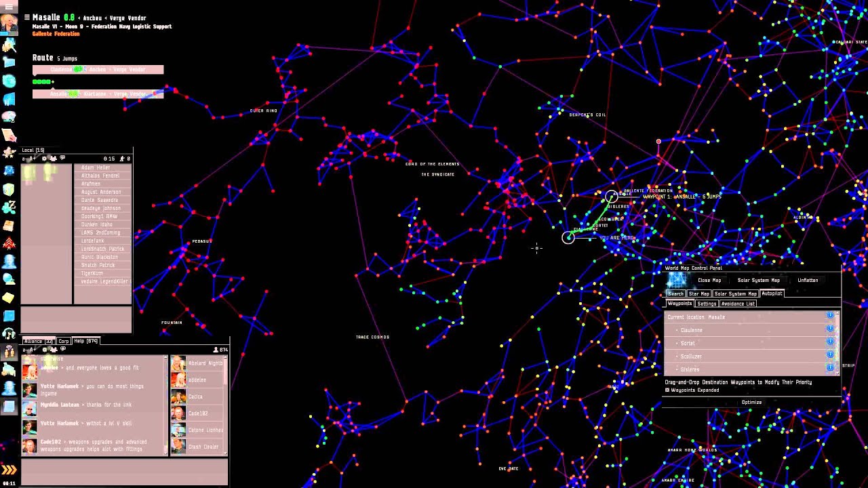The width and height of the screenshot is (868, 488).
Task: Show info for Current location Masalle
Action: pos(830,316)
